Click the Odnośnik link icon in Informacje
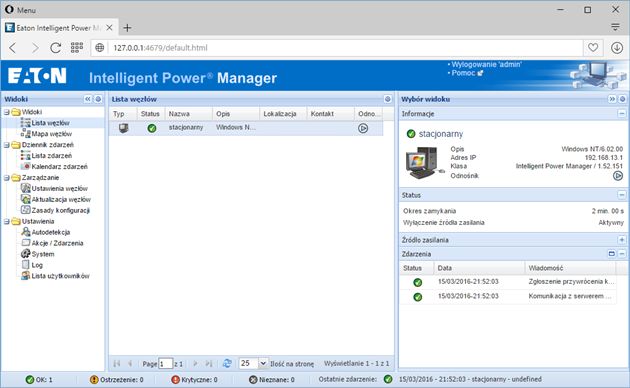This screenshot has width=630, height=388. [618, 176]
